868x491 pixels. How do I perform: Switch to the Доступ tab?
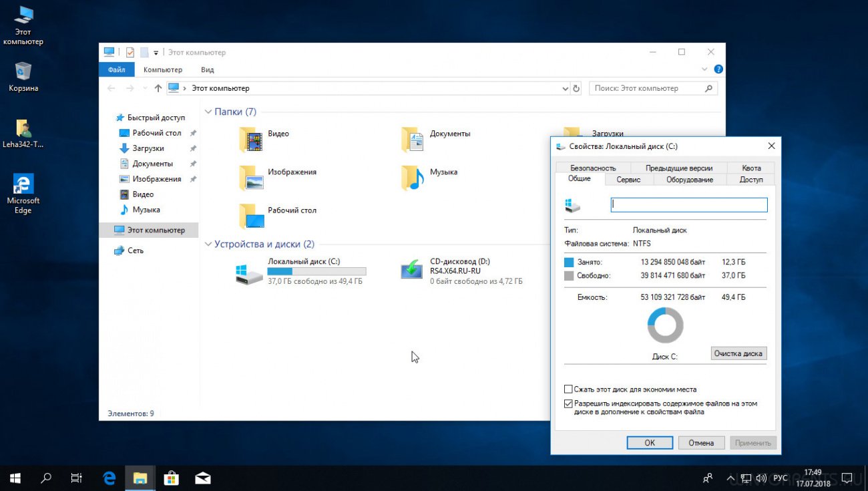[x=751, y=180]
